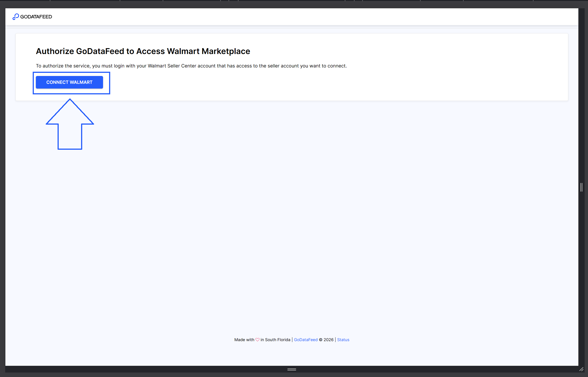Viewport: 588px width, 377px height.
Task: Click the Authorize GoDataFeed heading text
Action: click(143, 51)
